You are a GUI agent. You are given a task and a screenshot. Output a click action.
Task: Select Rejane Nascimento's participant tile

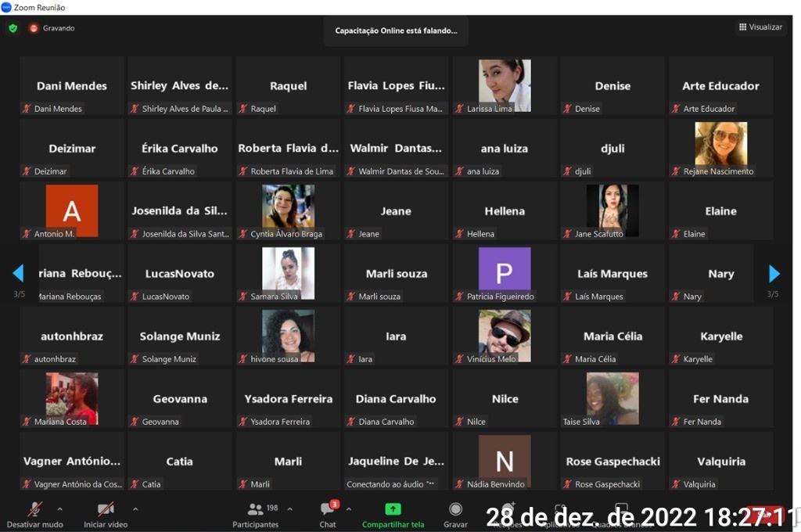[720, 147]
